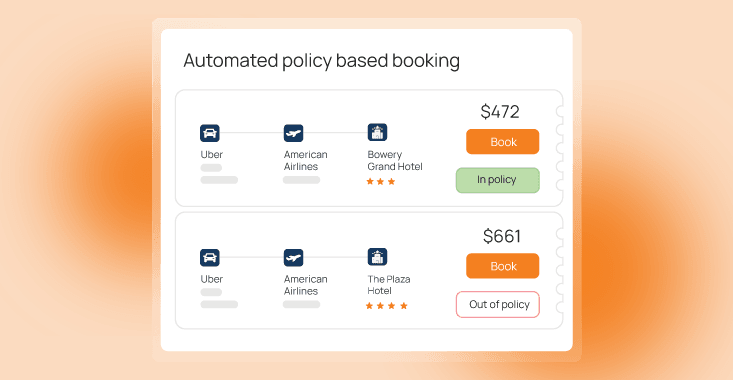Click the Uber label in the first card
Viewport: 733px width, 380px height.
point(212,154)
